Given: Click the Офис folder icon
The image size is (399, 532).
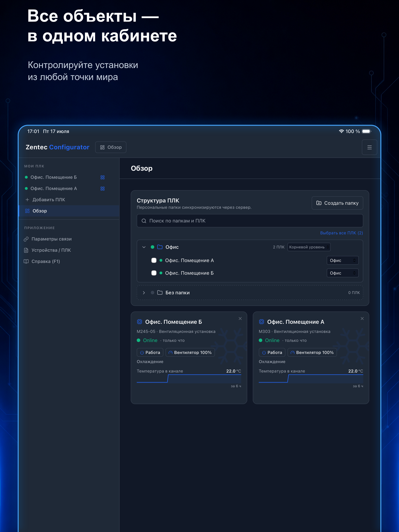Looking at the screenshot, I should point(160,247).
